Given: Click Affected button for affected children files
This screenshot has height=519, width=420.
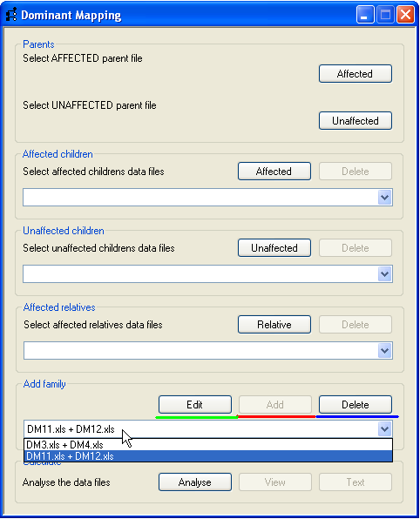Looking at the screenshot, I should point(274,172).
